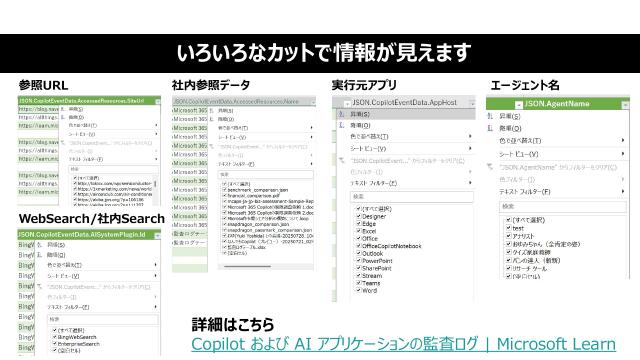The image size is (640, 360).
Task: Toggle the BingWebSearch checkbox
Action: click(x=55, y=337)
